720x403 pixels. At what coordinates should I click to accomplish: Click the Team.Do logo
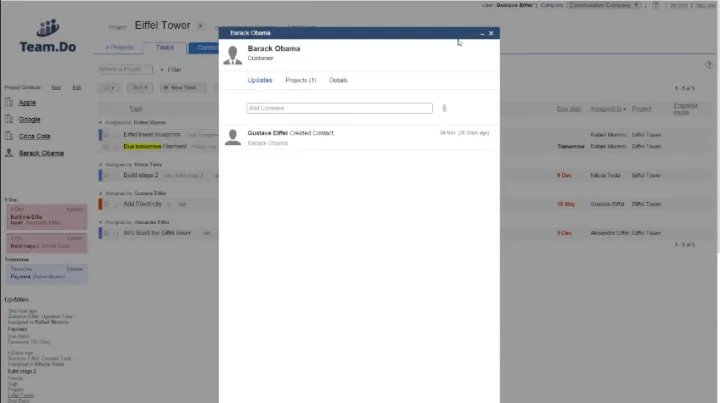click(x=48, y=36)
